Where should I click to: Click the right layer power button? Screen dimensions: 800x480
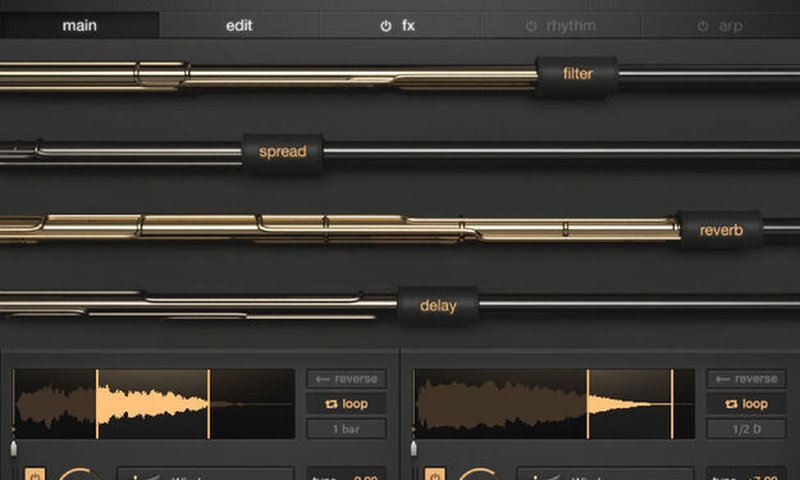(x=433, y=474)
